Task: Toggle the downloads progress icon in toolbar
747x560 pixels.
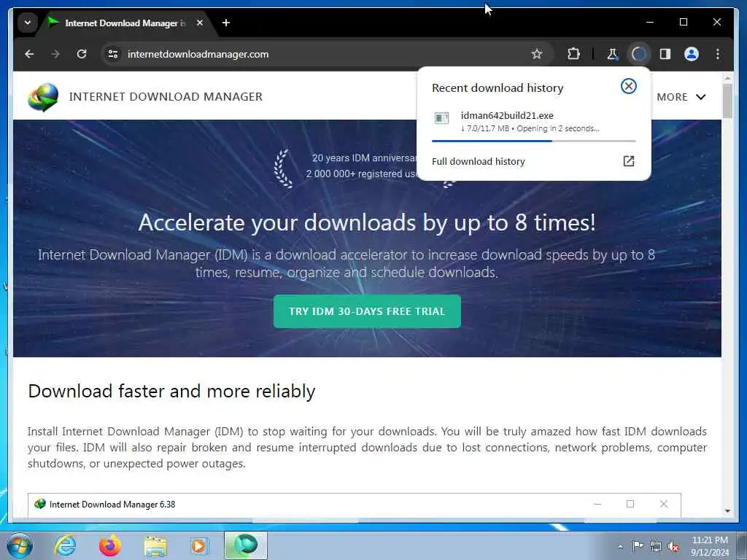Action: 639,54
